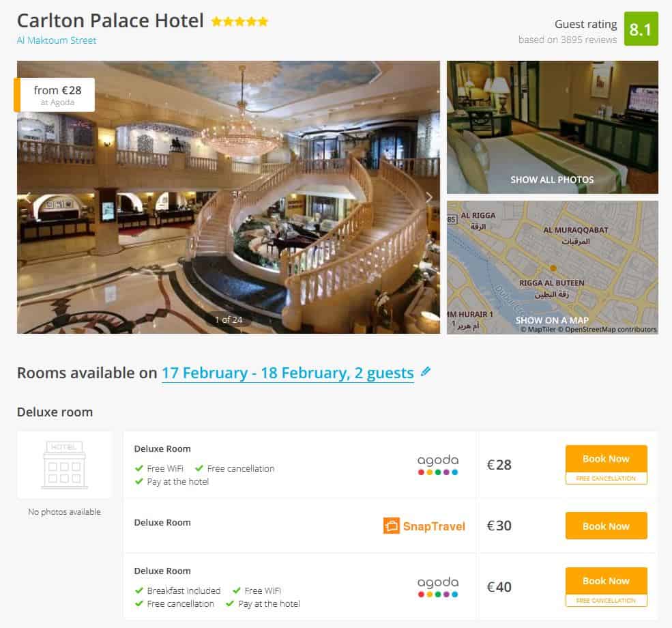
Task: Click the five-star rating next to hotel name
Action: (x=241, y=21)
